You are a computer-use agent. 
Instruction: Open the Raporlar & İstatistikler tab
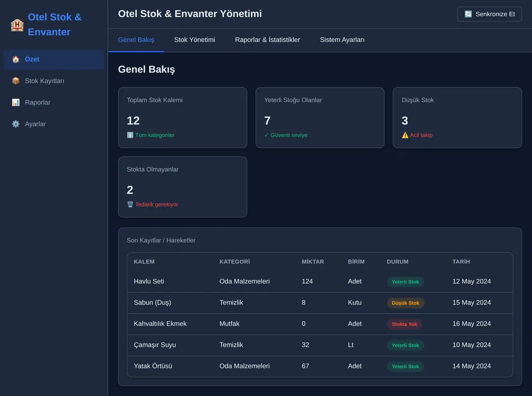tap(267, 40)
